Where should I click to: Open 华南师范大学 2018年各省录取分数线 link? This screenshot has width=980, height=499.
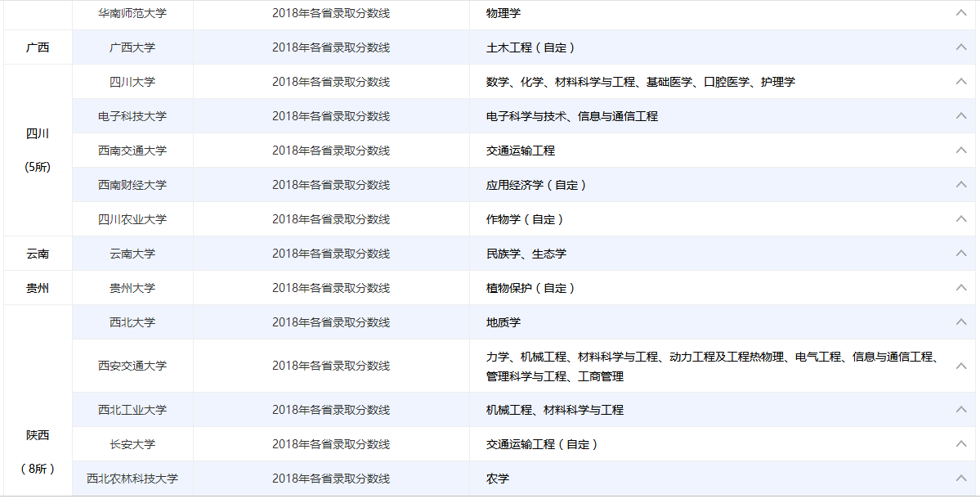pos(331,13)
